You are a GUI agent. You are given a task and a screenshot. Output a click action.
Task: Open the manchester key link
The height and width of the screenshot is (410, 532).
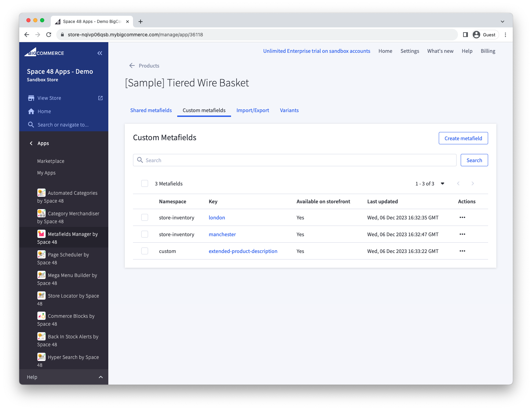pyautogui.click(x=222, y=234)
